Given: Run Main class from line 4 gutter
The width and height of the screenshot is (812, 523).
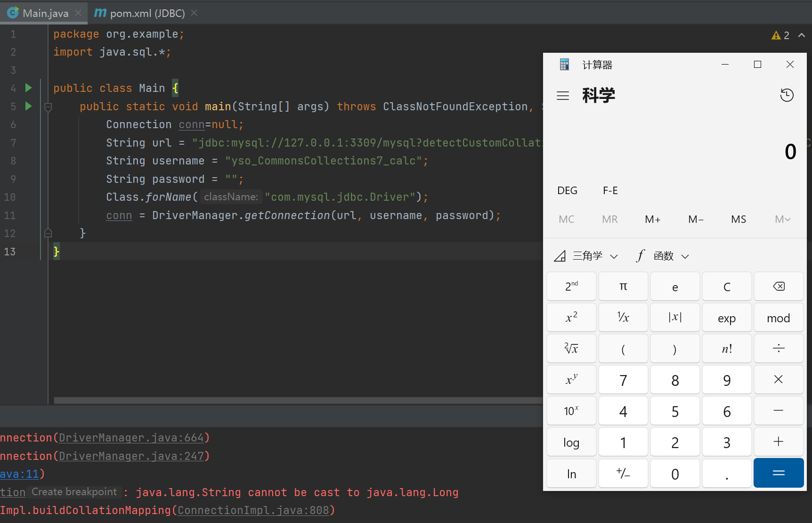Looking at the screenshot, I should [x=28, y=88].
